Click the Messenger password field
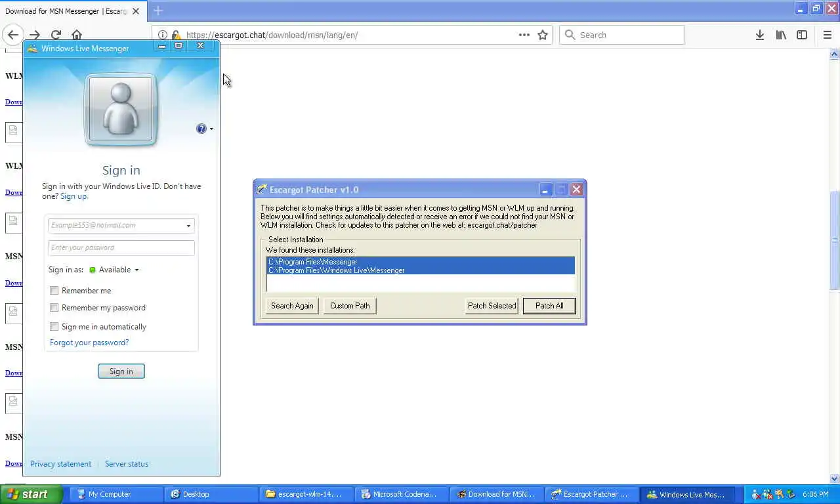This screenshot has height=504, width=840. 121,247
